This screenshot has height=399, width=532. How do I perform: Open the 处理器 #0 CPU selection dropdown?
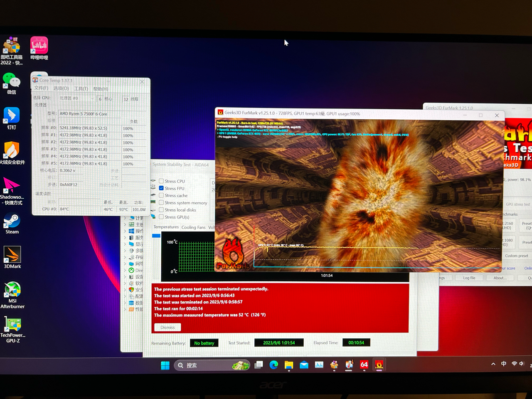pyautogui.click(x=76, y=99)
